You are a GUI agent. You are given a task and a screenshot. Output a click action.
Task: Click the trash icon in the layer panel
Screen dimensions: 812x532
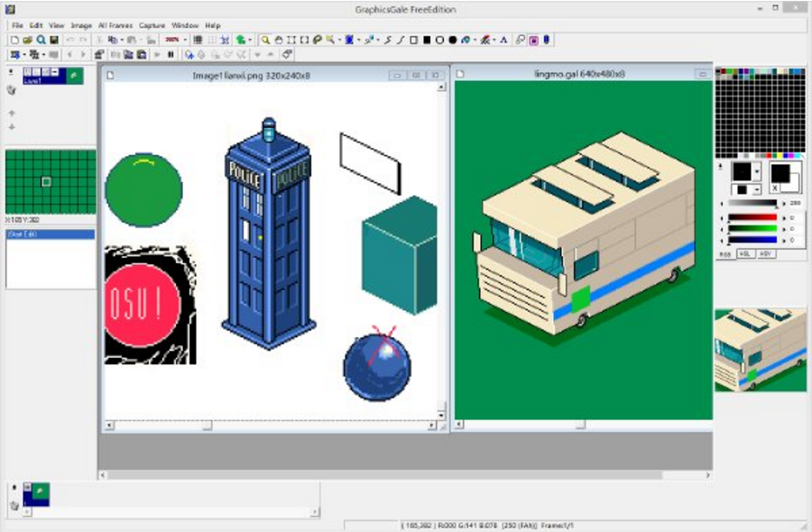12,90
